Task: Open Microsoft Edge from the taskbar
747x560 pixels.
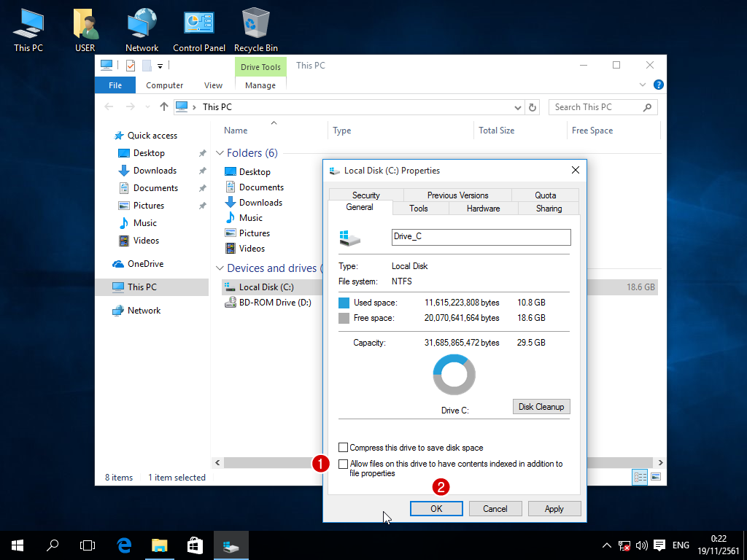Action: coord(124,545)
